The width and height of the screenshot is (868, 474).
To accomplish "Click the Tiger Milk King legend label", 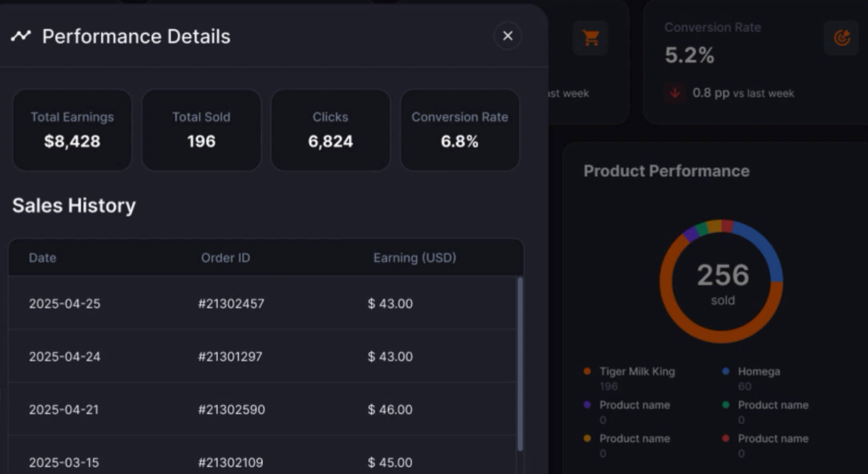I will point(637,372).
